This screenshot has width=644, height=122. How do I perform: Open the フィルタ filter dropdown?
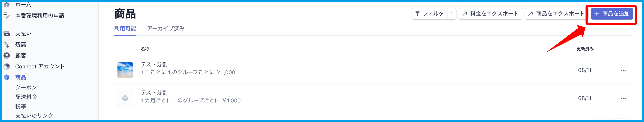(433, 14)
